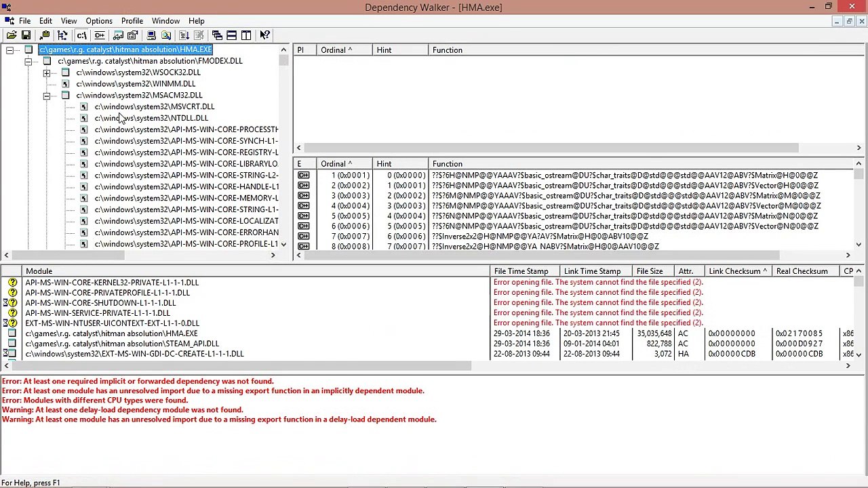
Task: Click the Tile Vertically toolbar icon
Action: [x=247, y=35]
